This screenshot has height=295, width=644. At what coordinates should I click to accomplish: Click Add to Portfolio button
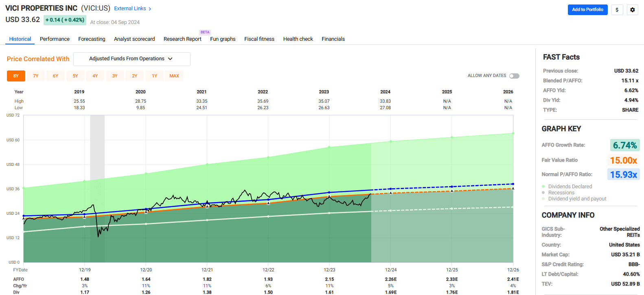(587, 10)
